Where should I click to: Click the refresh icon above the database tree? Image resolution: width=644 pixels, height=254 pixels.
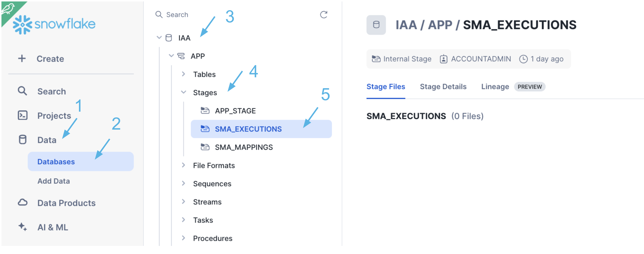click(x=324, y=15)
